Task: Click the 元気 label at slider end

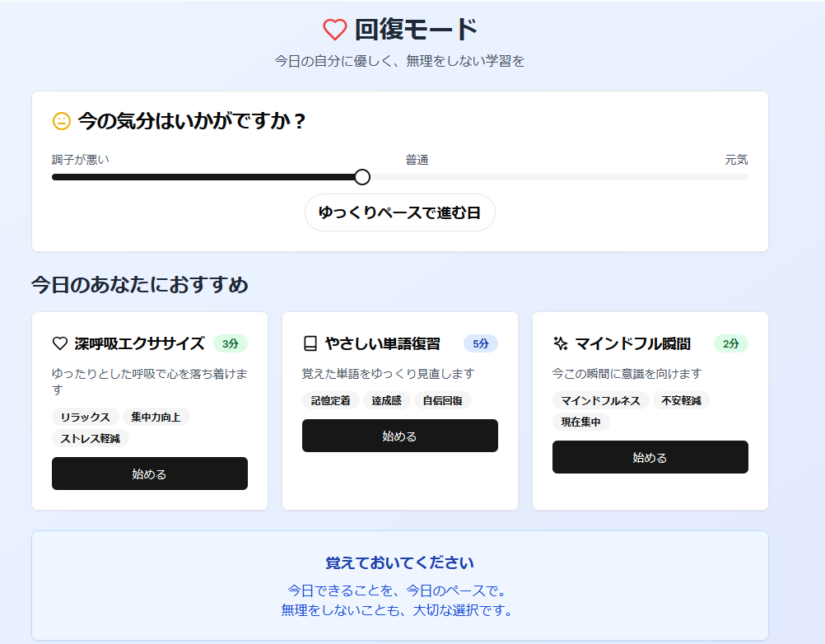Action: (736, 160)
